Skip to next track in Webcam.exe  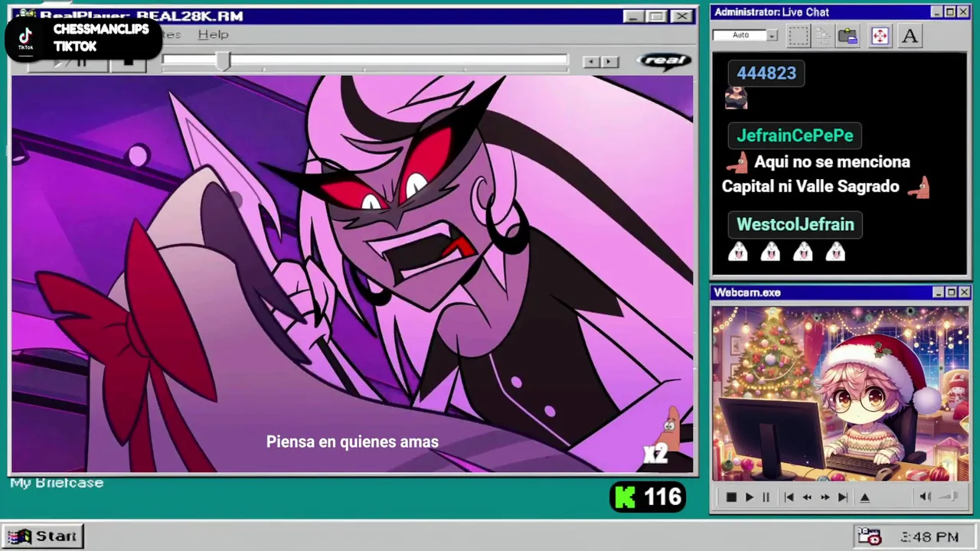[x=843, y=497]
